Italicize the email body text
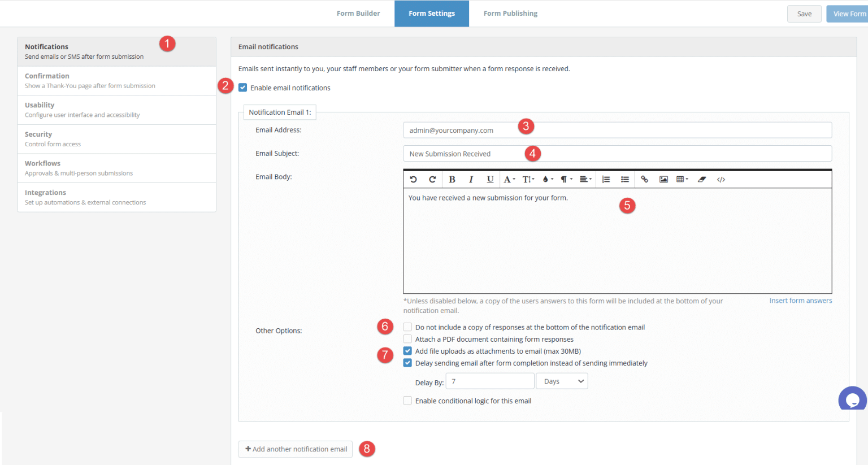The height and width of the screenshot is (465, 868). coord(471,179)
